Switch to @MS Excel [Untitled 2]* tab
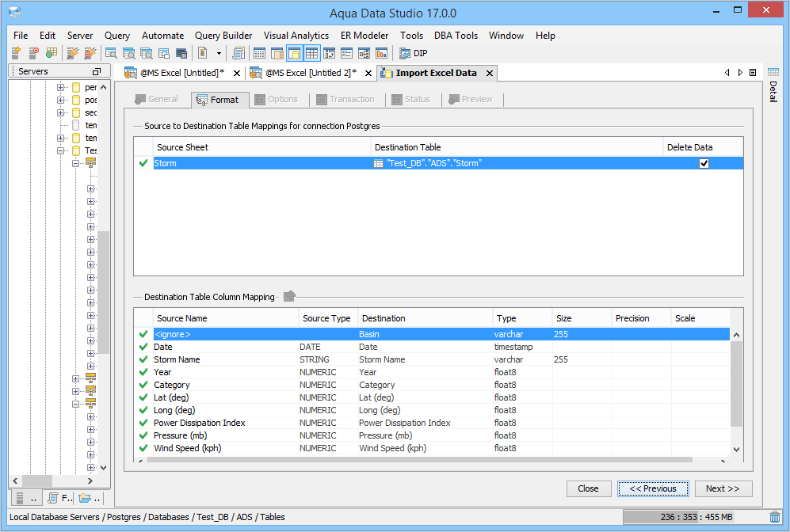Screen dimensions: 790x532 click(311, 73)
